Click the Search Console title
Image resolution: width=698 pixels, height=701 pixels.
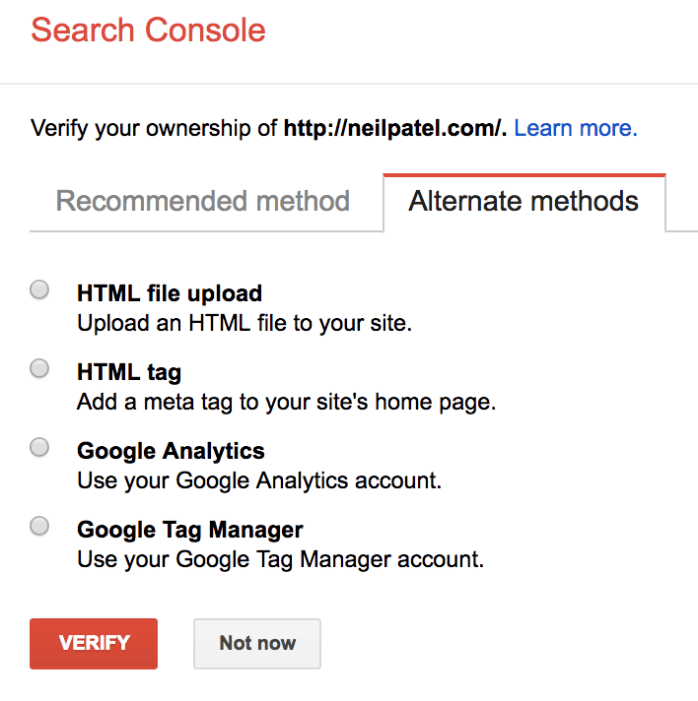tap(148, 30)
